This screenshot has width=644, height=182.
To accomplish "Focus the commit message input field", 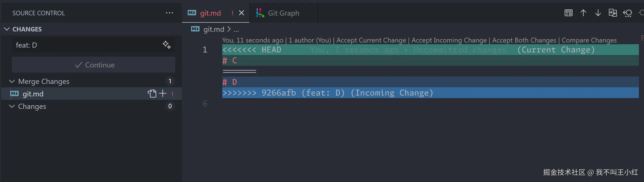I will [85, 45].
